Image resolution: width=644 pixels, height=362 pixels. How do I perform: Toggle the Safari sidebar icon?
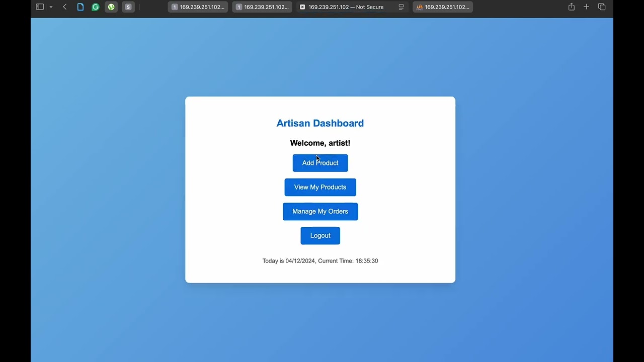(x=40, y=7)
